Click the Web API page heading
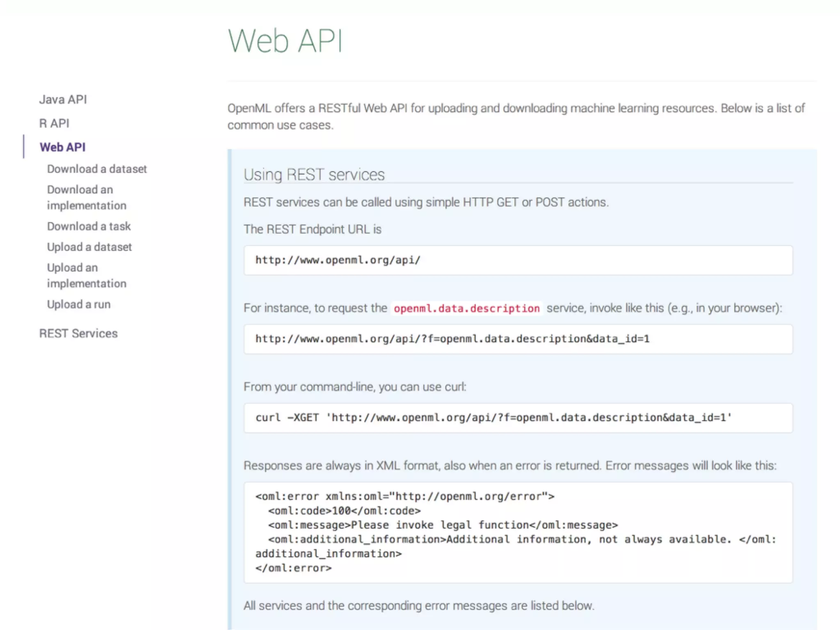840x630 pixels. pos(285,41)
